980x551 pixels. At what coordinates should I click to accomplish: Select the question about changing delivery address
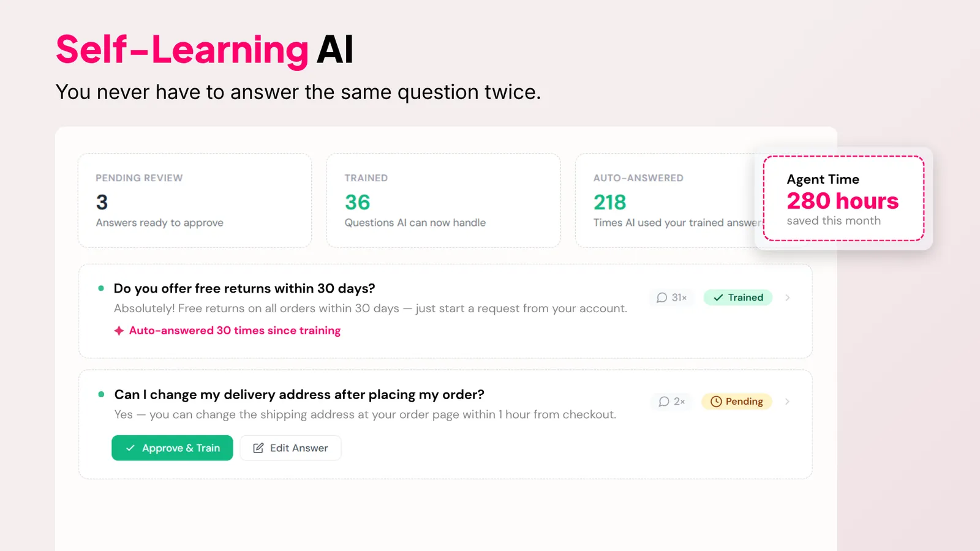click(300, 395)
